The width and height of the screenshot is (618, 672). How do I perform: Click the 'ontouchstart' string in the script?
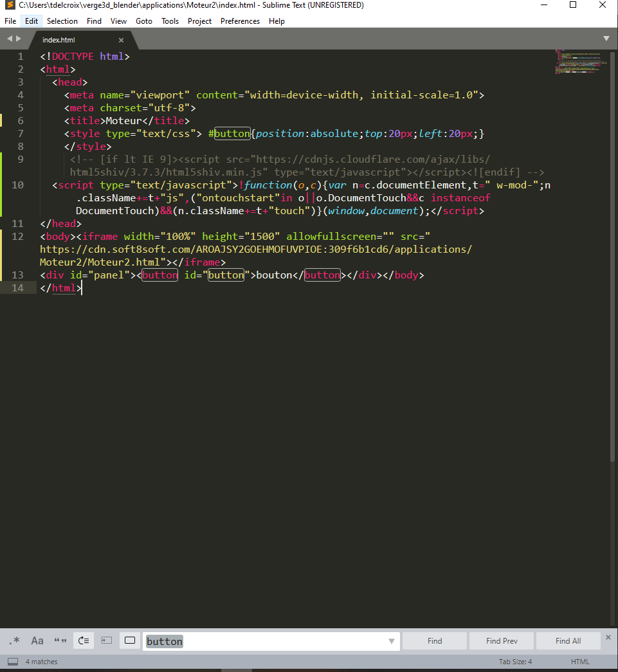point(238,198)
